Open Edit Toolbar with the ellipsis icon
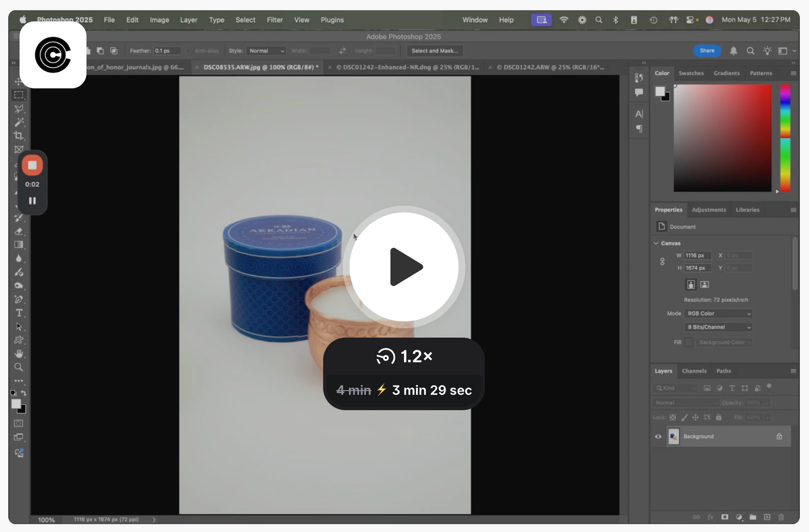The image size is (809, 532). coord(19,381)
